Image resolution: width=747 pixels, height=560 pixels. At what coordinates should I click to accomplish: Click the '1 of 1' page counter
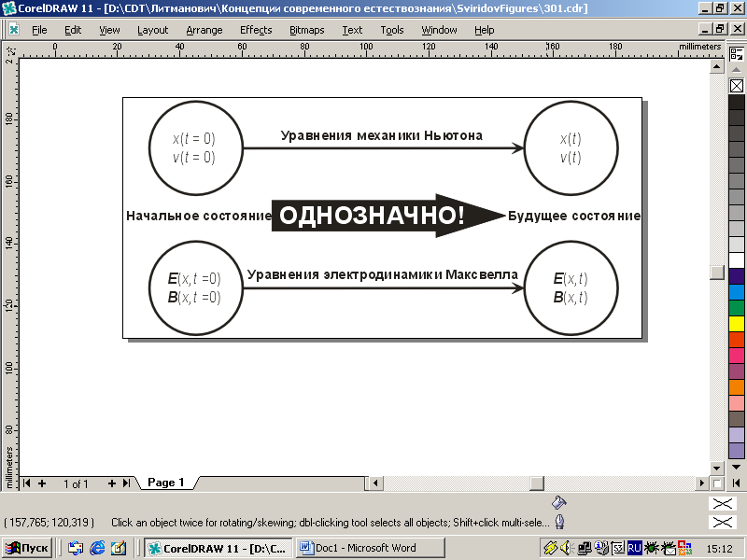tap(77, 484)
